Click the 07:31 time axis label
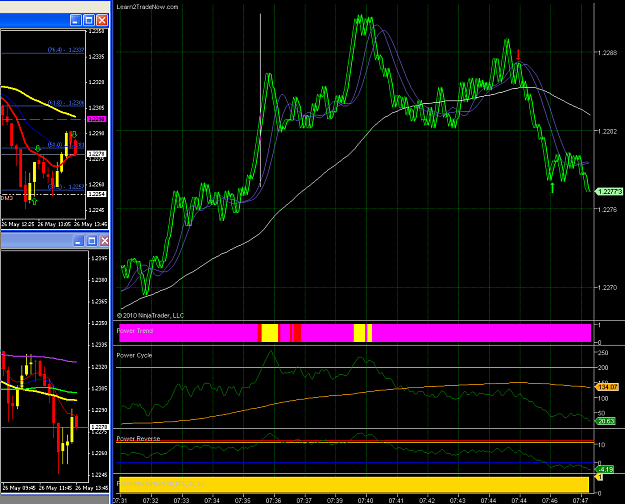Screen dimensions: 625x504 coord(120,500)
